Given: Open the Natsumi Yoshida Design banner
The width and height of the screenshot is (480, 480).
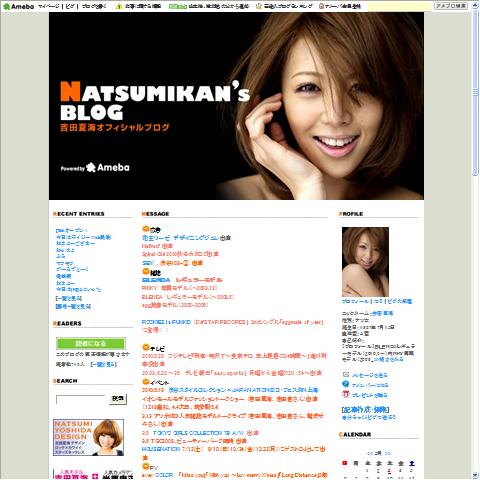Looking at the screenshot, I should [x=88, y=437].
